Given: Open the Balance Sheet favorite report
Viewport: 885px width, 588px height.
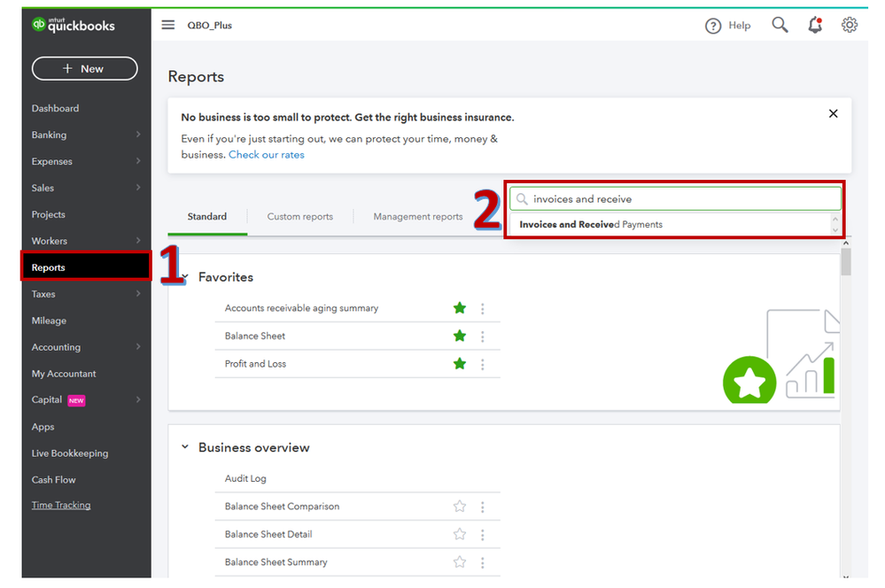Looking at the screenshot, I should 255,336.
